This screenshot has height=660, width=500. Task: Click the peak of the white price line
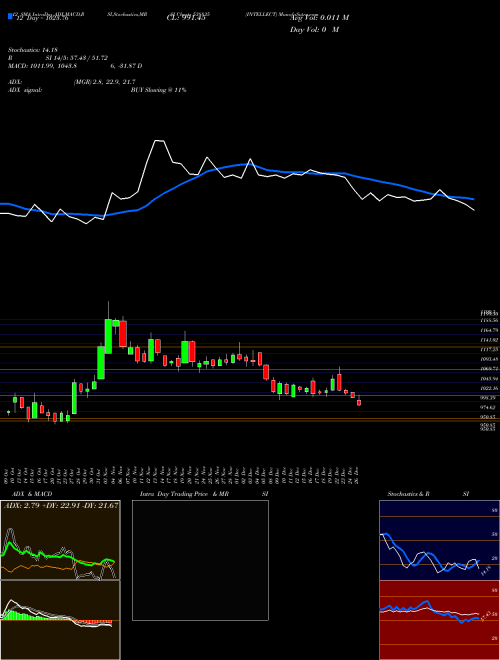pyautogui.click(x=159, y=141)
